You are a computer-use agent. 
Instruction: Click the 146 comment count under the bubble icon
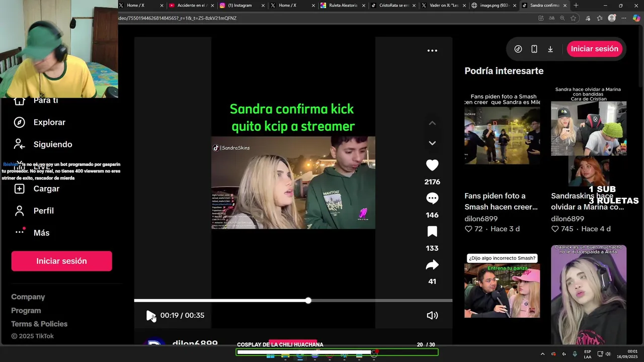(x=432, y=215)
